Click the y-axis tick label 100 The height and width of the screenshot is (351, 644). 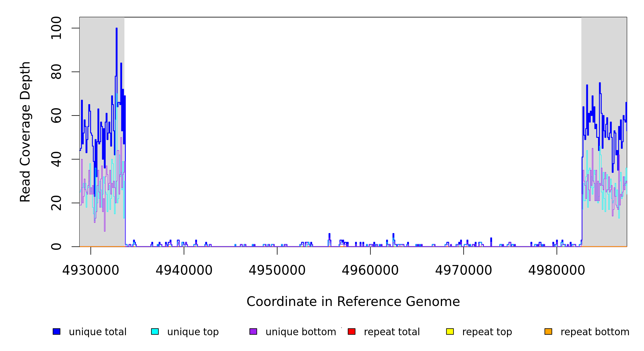tap(56, 28)
